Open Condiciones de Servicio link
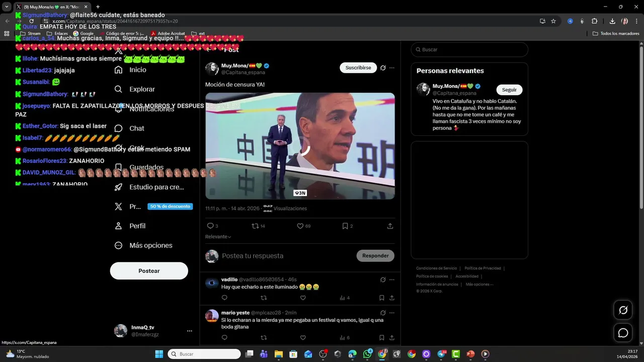The image size is (644, 362). (437, 268)
